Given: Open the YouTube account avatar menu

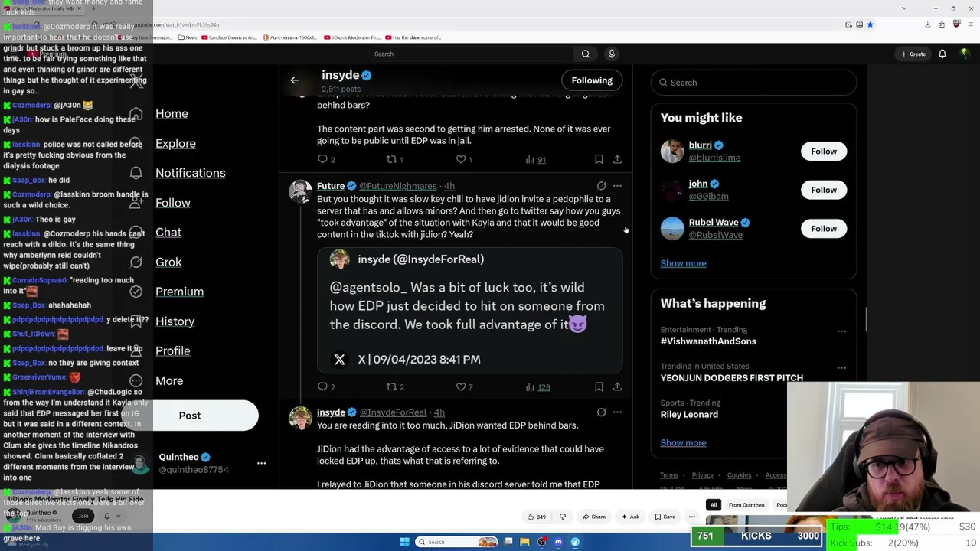Looking at the screenshot, I should (x=965, y=54).
